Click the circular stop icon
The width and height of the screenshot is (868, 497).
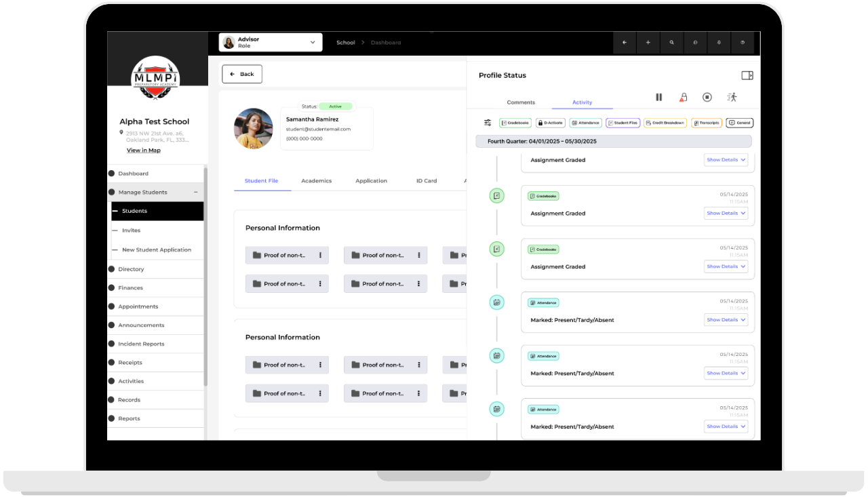(x=707, y=97)
